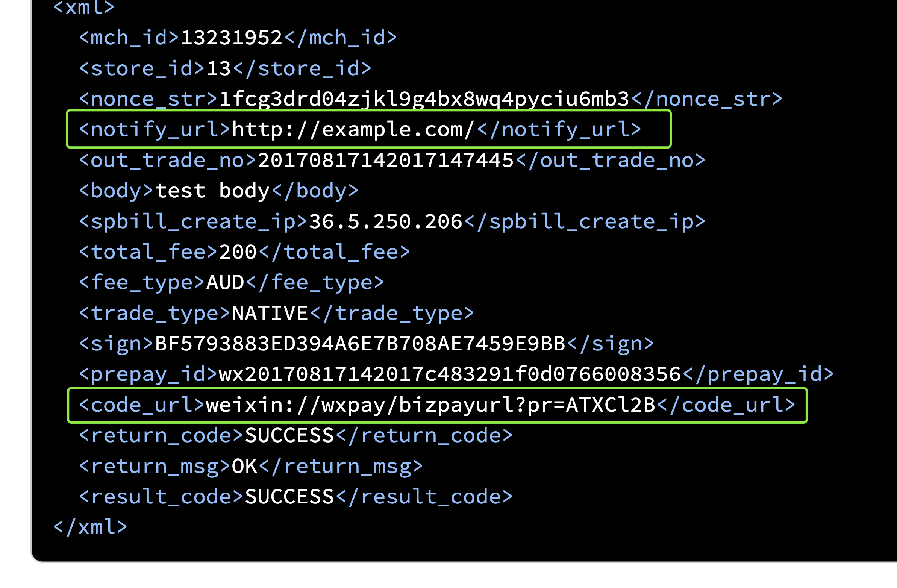Click the weixin://wxpay/bizpayurl code URL value

tap(430, 405)
